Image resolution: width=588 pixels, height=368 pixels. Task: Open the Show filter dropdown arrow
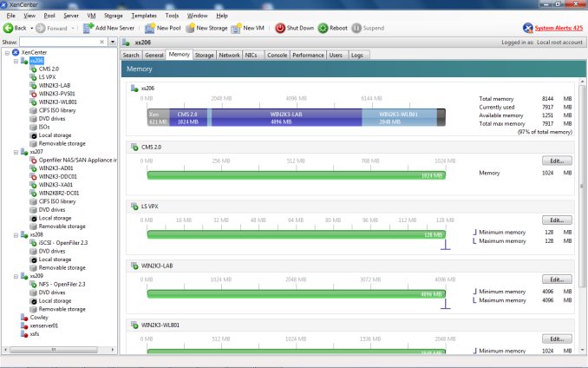[113, 42]
